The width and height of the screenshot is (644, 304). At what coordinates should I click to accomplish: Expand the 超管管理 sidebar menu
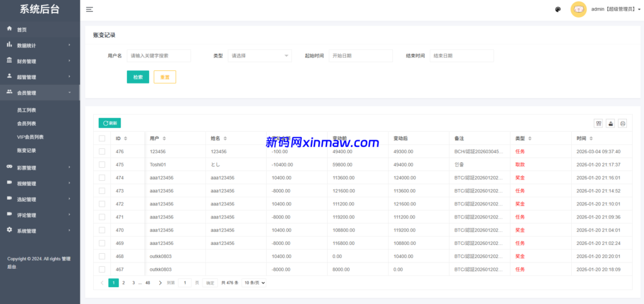point(40,77)
